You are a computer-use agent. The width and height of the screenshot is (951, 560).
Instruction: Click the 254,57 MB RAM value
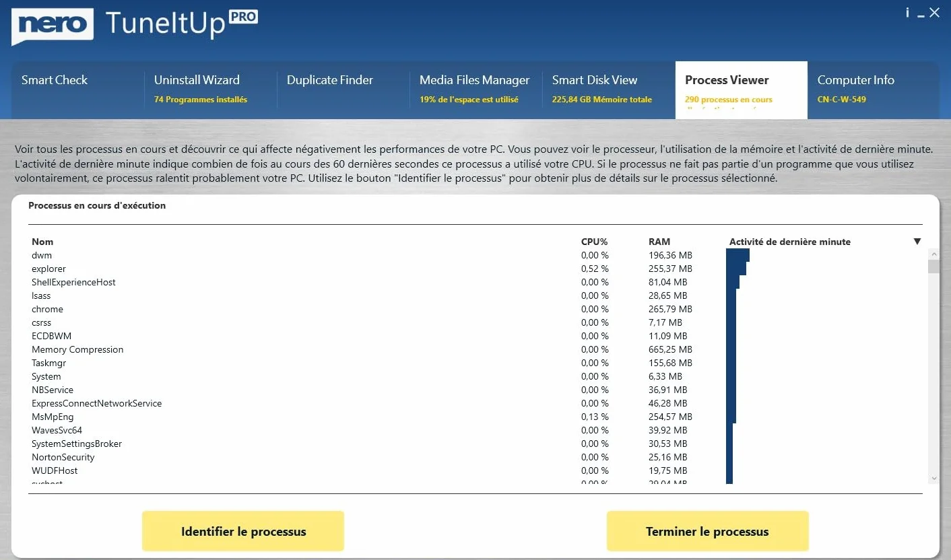click(x=670, y=417)
